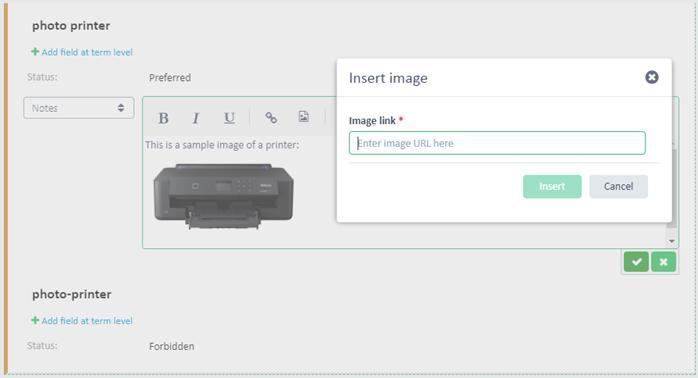Cancel the Insert image dialog
This screenshot has width=698, height=378.
[x=618, y=187]
